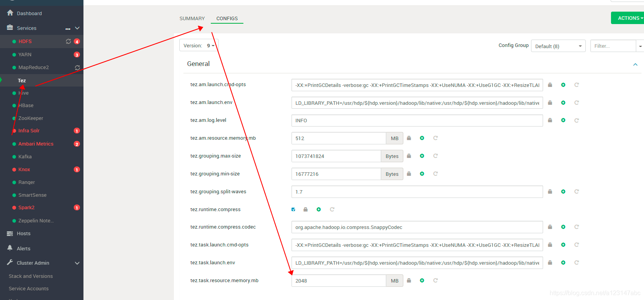
Task: Open the Kafka service
Action: (25, 156)
